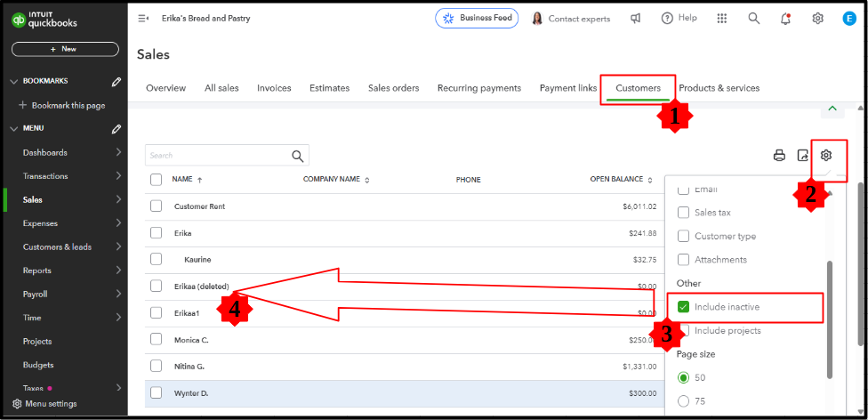Select page size 50 radio button

click(684, 378)
